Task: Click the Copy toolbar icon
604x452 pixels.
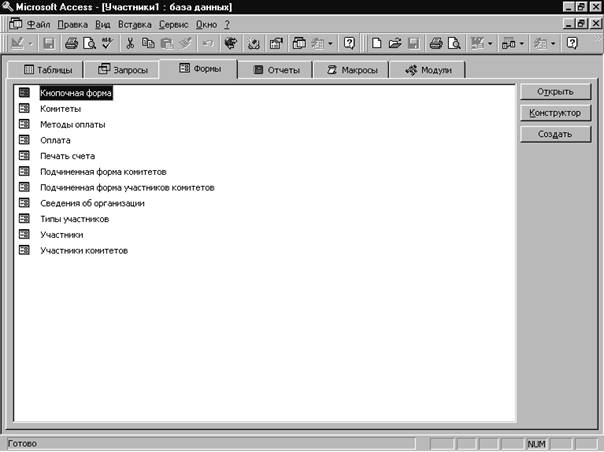Action: 148,43
